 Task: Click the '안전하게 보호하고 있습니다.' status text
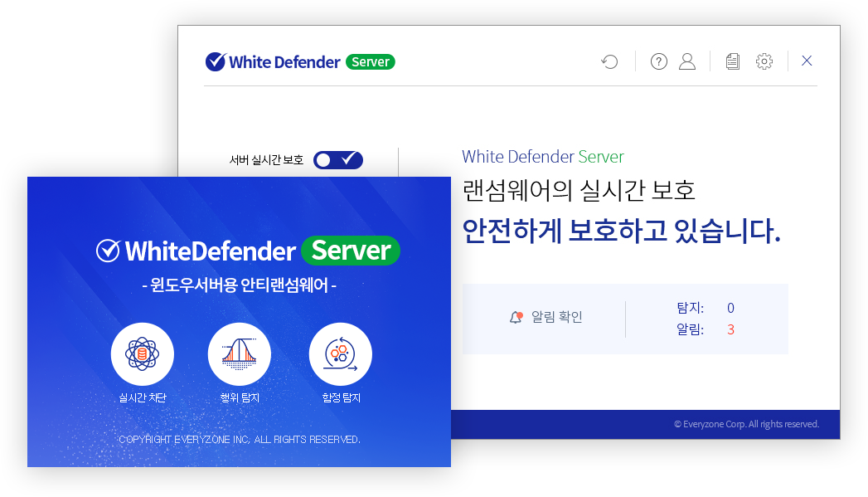tap(621, 231)
